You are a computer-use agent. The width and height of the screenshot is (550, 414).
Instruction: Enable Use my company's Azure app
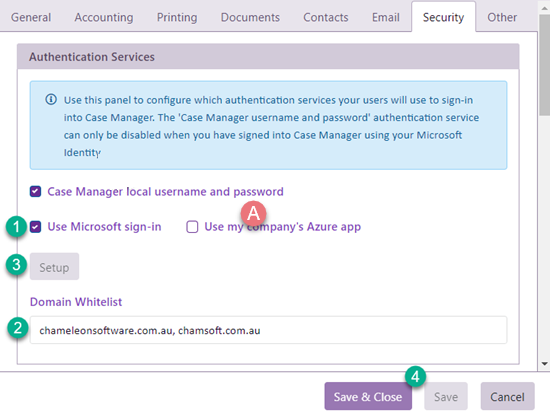(192, 227)
